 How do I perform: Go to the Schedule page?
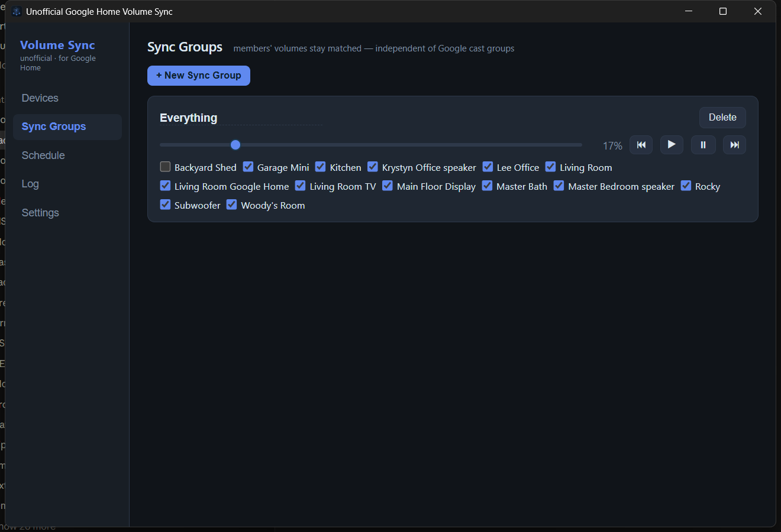click(x=67, y=155)
